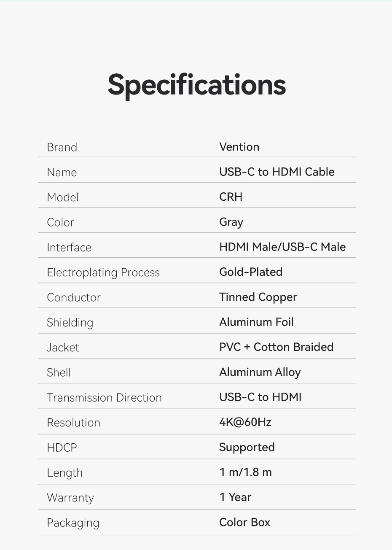Screen dimensions: 392x550
Task: Select the HDCP Supported value
Action: tap(247, 448)
